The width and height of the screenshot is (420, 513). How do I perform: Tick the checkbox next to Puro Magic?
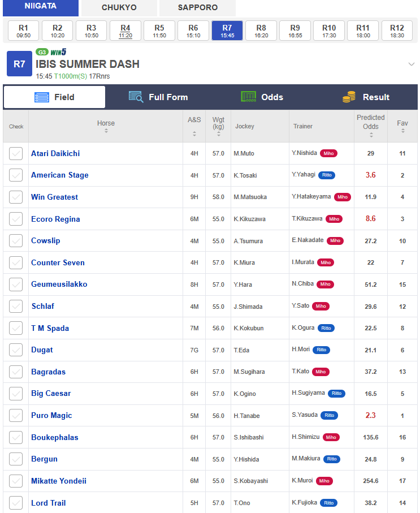pos(16,416)
